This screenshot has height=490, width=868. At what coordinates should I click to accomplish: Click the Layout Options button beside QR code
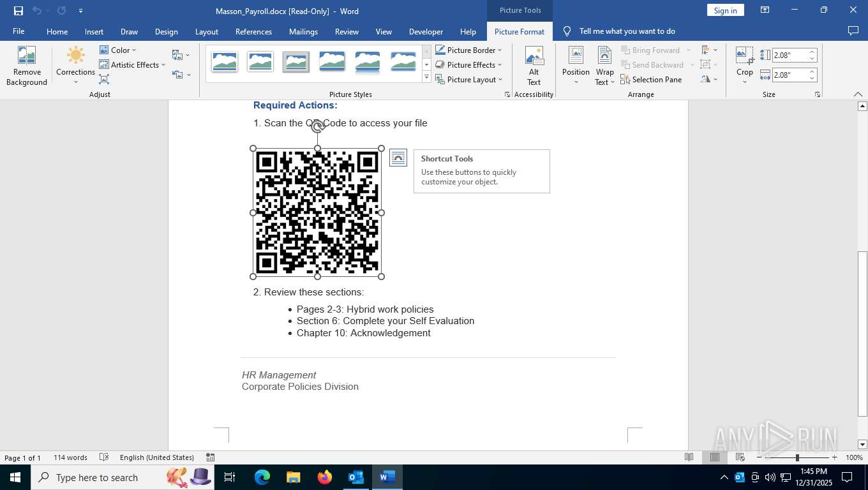coord(398,158)
